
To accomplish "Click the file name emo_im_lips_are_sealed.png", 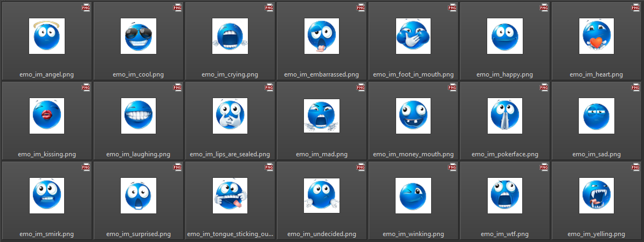I will coord(230,155).
